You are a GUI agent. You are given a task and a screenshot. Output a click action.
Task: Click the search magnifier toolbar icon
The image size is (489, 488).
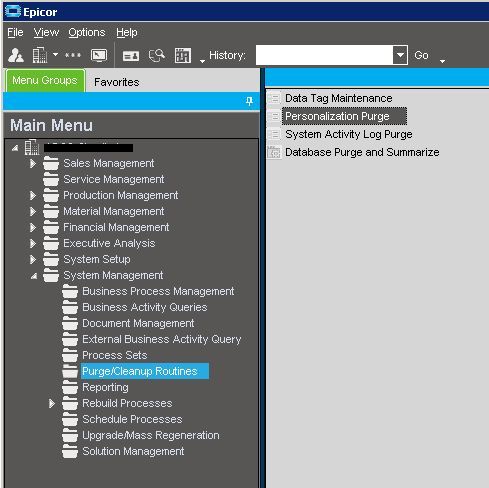[157, 55]
